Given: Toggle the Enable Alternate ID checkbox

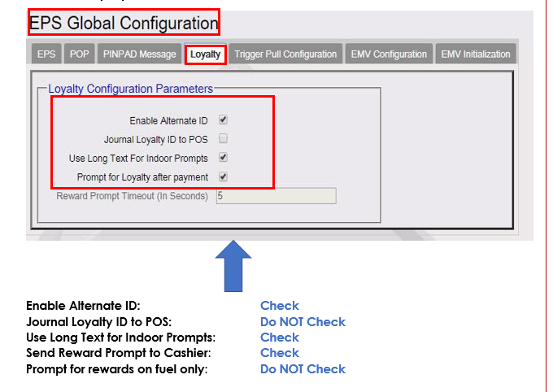Looking at the screenshot, I should coord(223,120).
